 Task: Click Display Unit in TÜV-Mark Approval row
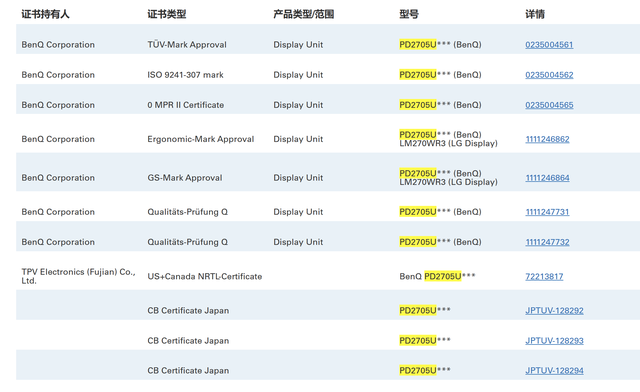[298, 45]
